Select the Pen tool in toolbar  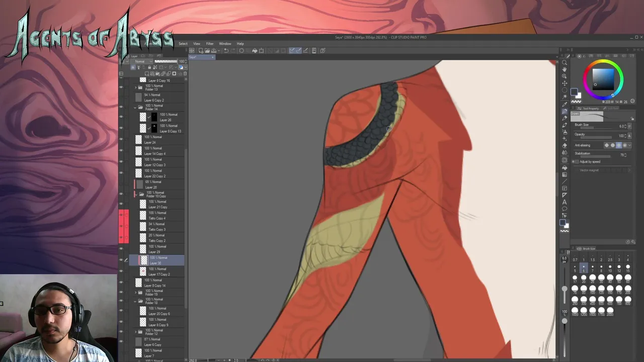[x=565, y=111]
